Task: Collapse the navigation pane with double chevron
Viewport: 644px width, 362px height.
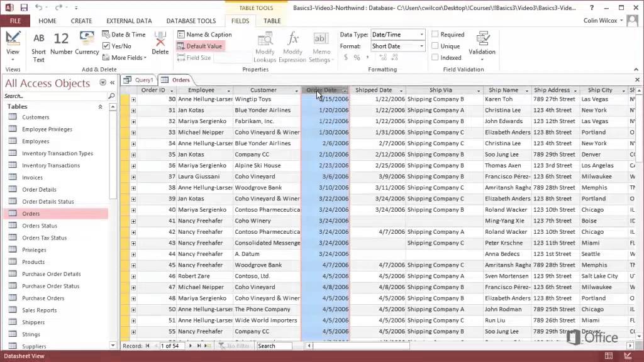Action: [112, 82]
